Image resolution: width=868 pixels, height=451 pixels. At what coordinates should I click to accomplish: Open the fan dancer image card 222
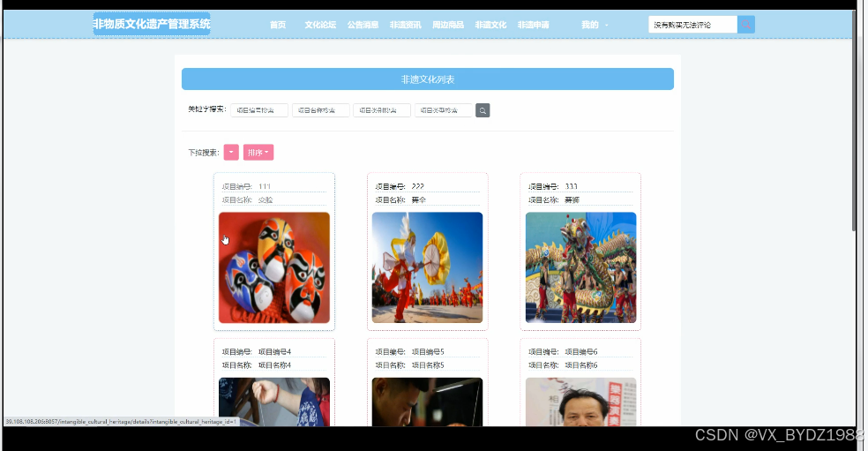pos(427,267)
